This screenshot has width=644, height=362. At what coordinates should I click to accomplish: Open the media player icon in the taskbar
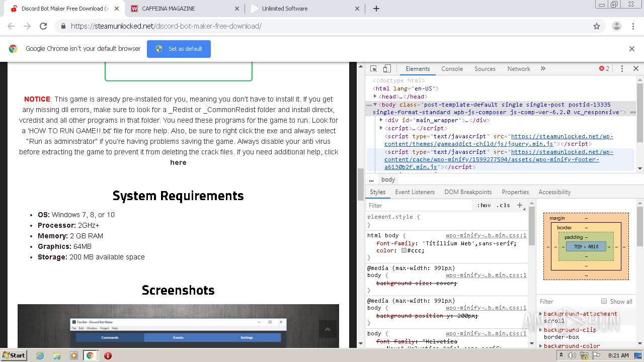(74, 355)
